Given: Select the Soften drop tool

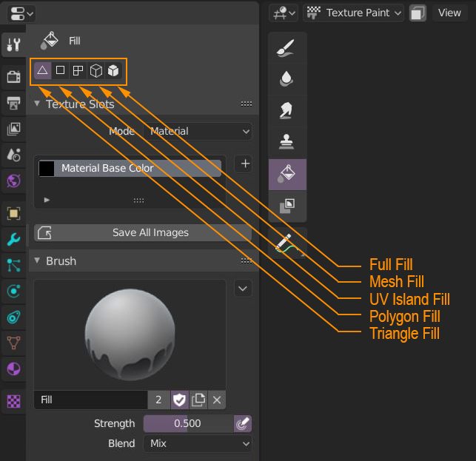Looking at the screenshot, I should [x=287, y=79].
